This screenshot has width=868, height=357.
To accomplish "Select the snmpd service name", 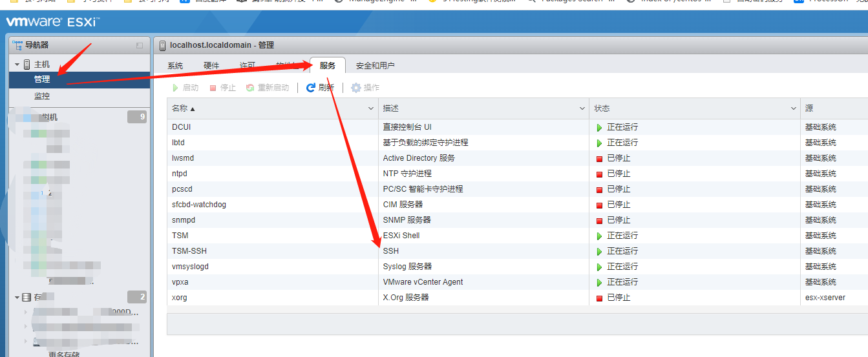I will (184, 220).
